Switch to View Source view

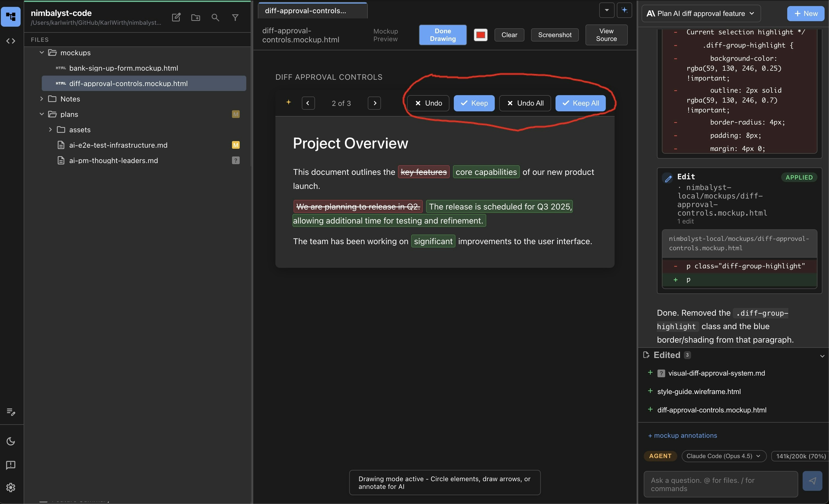point(606,35)
